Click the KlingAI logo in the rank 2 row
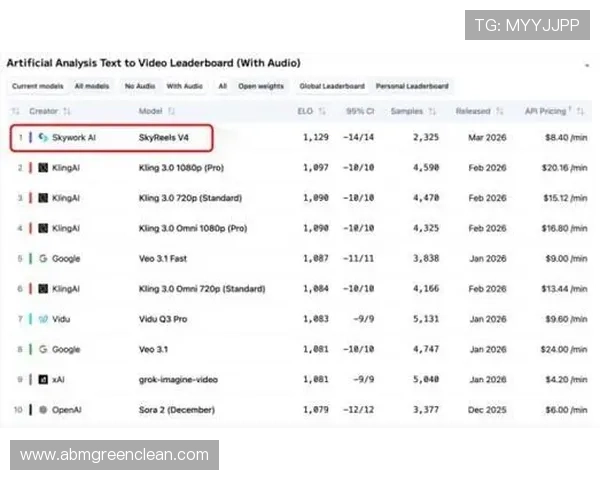Viewport: 600px width, 480px height. [42, 168]
